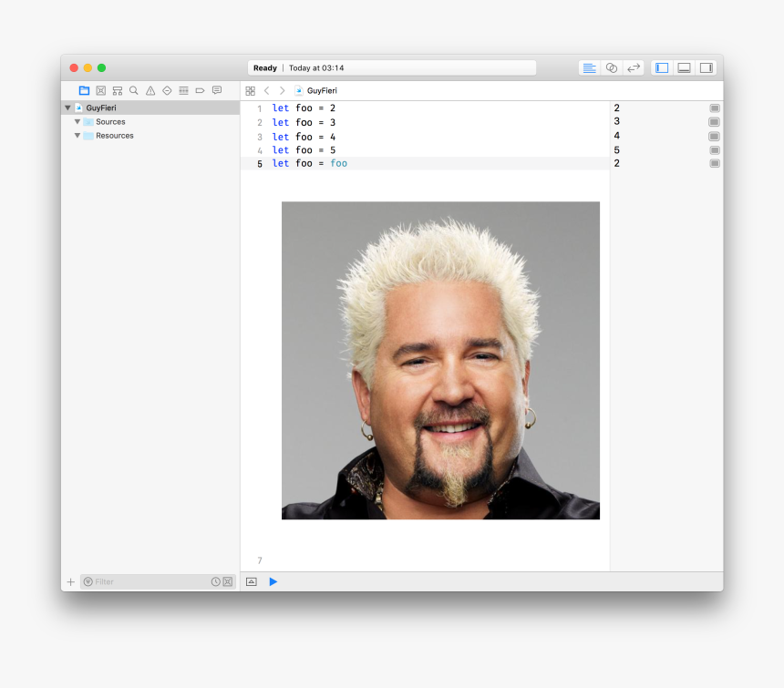Collapse the GuyFieri playground disclosure triangle
This screenshot has height=688, width=784.
pos(67,108)
